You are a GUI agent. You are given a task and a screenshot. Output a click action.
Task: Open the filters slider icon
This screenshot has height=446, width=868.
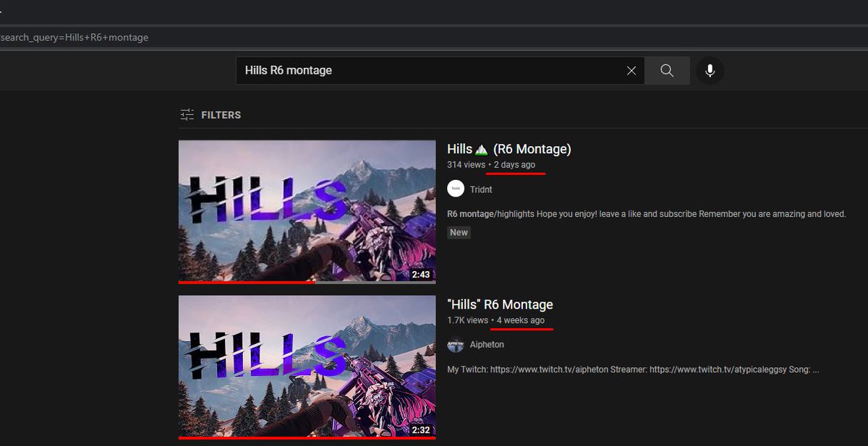pos(187,115)
